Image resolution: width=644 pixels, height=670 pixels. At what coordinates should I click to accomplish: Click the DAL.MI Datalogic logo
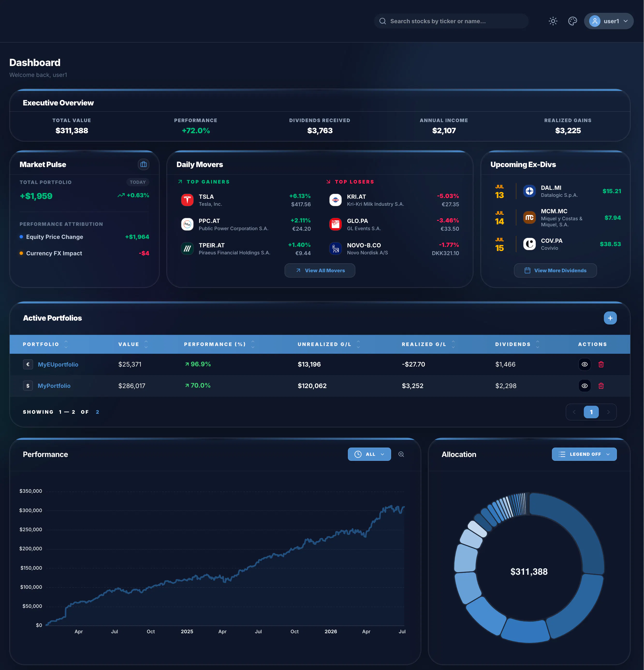click(529, 191)
